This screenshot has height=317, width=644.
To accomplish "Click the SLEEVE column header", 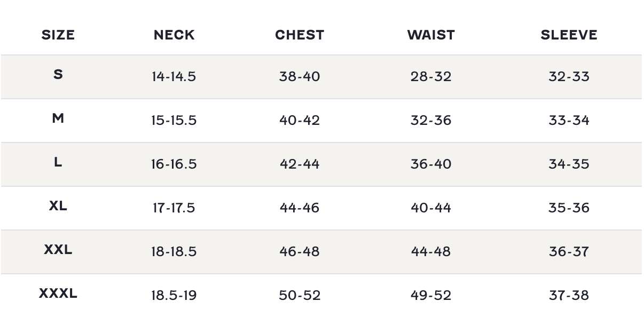I will pos(569,35).
